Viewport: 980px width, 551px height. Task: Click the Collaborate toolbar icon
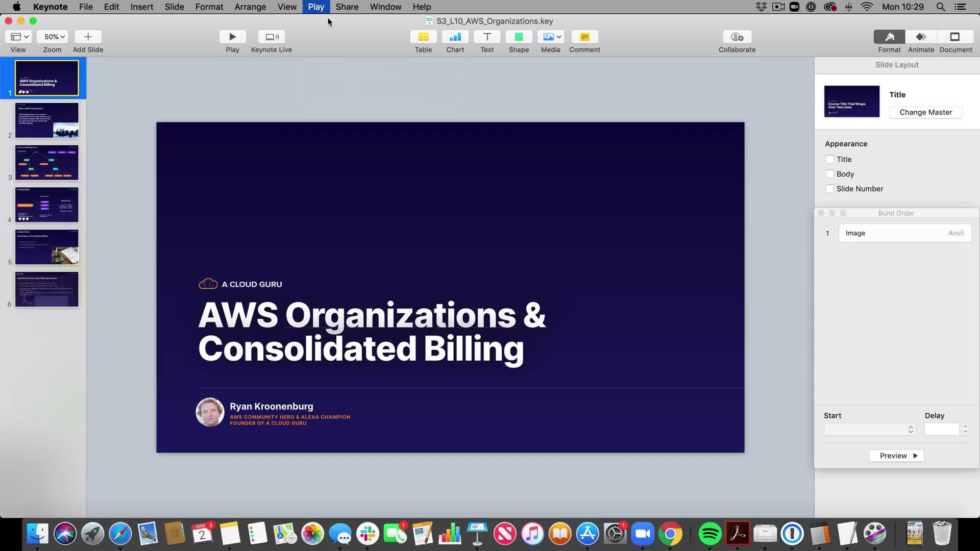(x=737, y=37)
